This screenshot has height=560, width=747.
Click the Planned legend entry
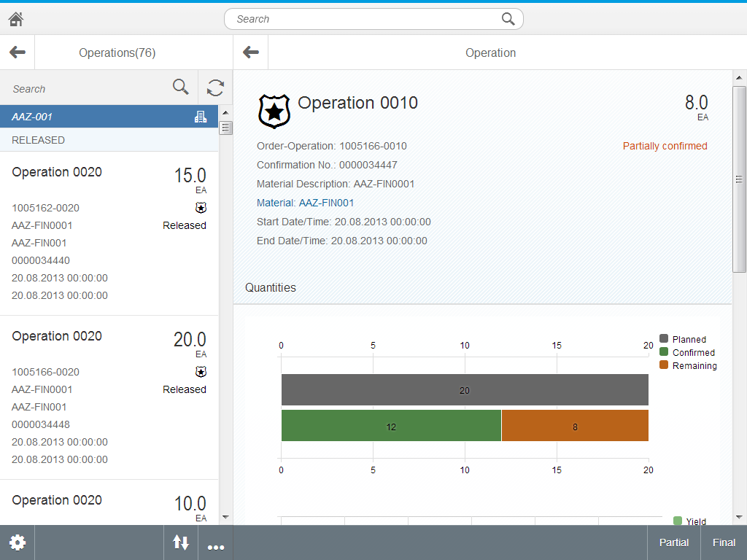pyautogui.click(x=683, y=339)
